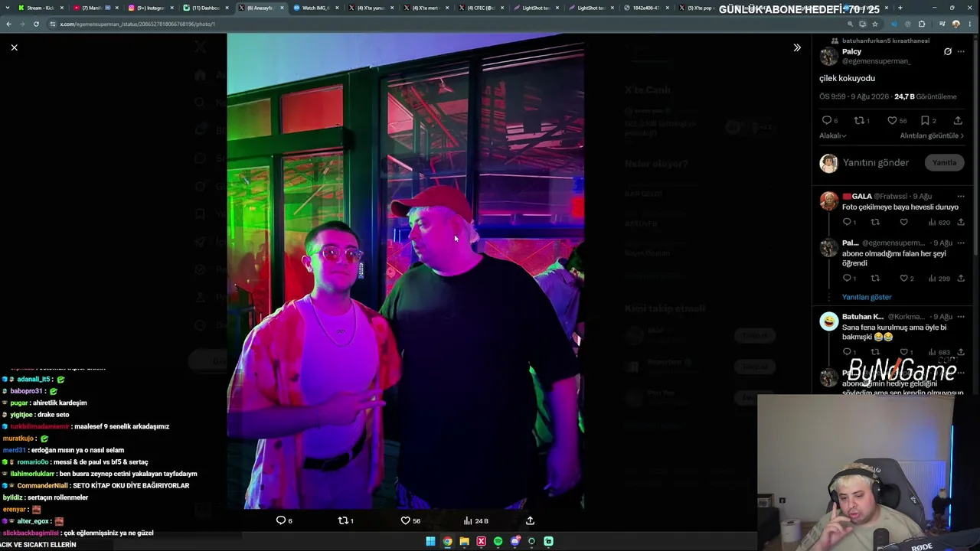
Task: Like the 'abone olmadığımı' reply
Action: click(903, 278)
